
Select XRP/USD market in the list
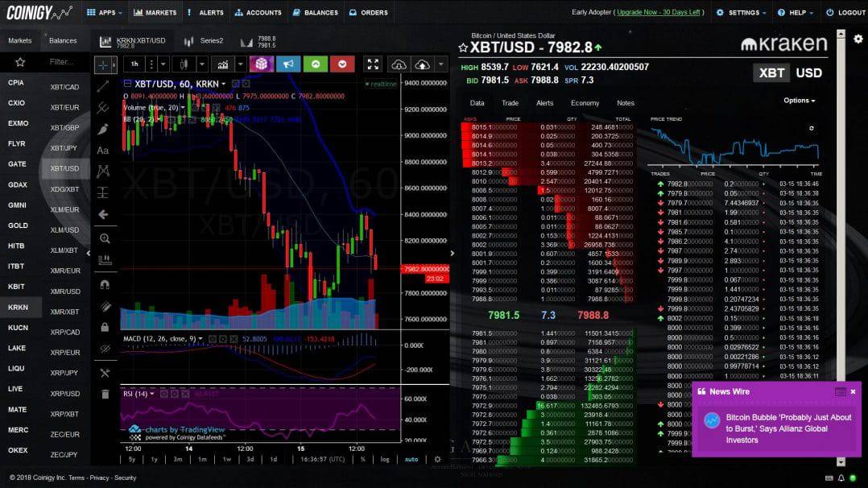[x=64, y=393]
